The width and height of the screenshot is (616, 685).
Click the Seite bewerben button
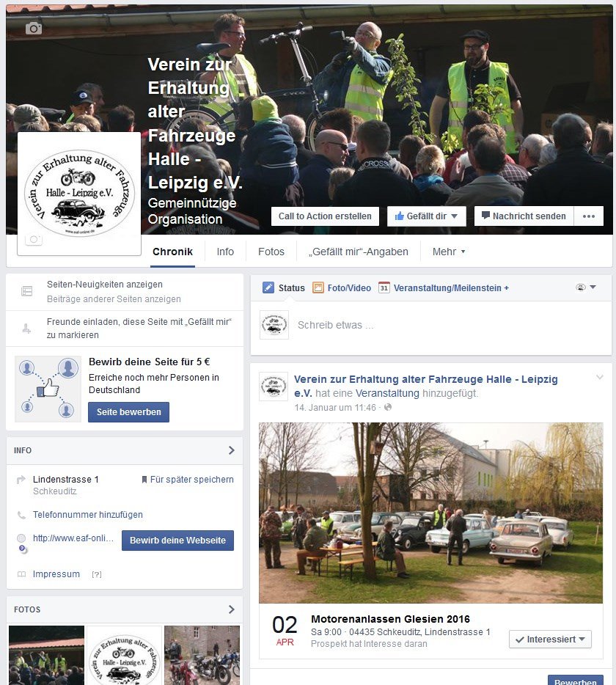[x=128, y=412]
